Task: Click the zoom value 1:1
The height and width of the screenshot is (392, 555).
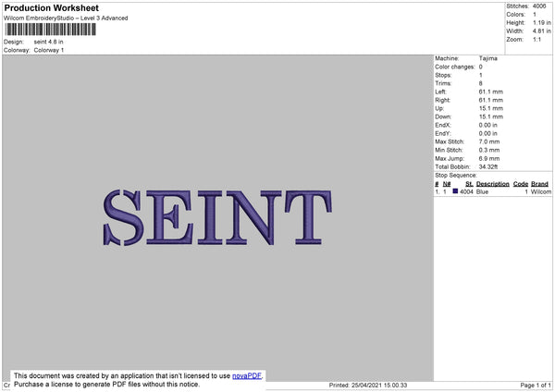Action: click(536, 40)
